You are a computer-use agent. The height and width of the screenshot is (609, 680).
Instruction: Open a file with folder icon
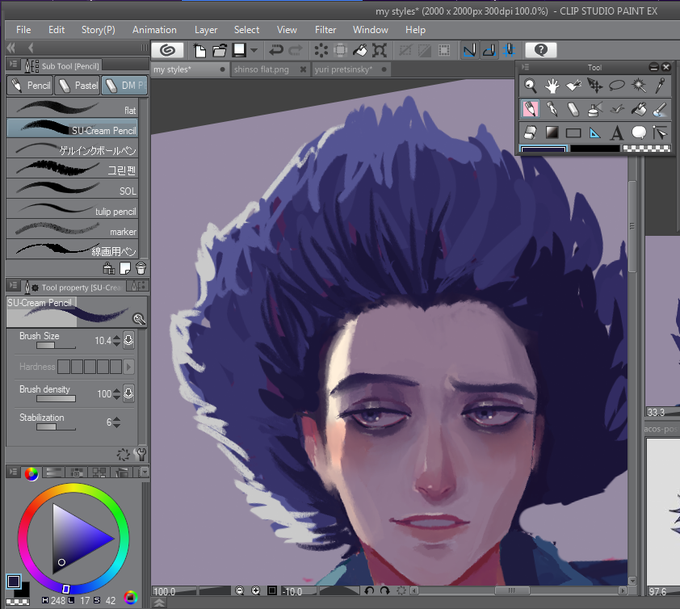click(x=219, y=50)
